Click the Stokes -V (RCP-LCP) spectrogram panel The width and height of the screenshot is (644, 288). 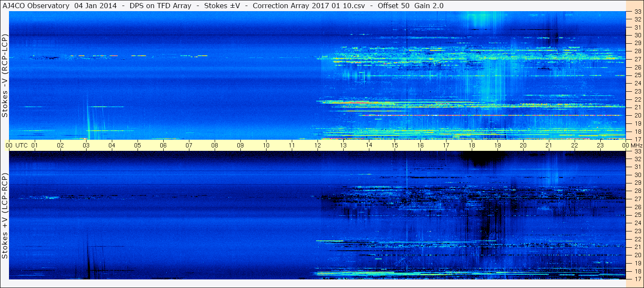click(318, 75)
